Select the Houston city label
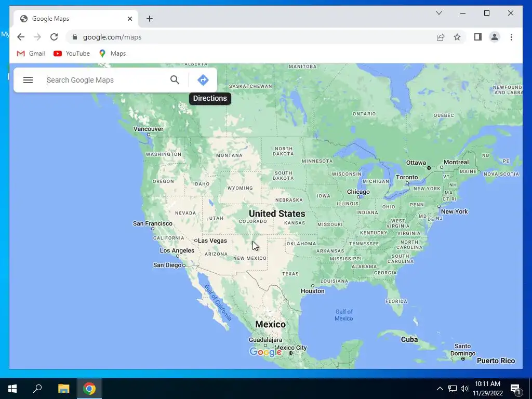Image resolution: width=532 pixels, height=399 pixels. [x=312, y=291]
